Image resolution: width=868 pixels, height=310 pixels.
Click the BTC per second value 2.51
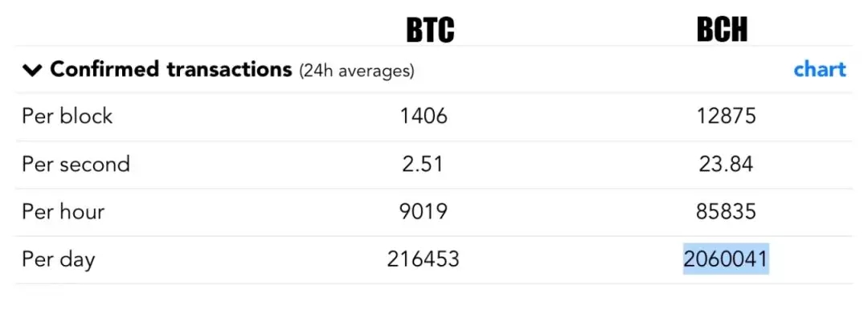click(x=423, y=165)
